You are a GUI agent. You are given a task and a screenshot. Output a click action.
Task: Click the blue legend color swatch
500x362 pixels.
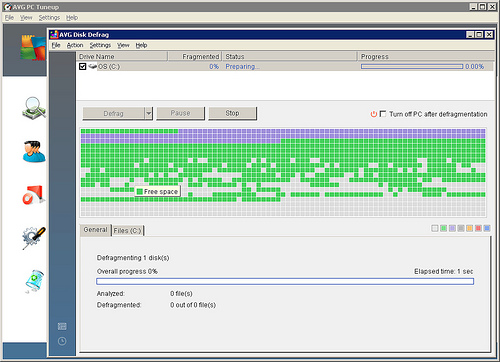click(x=487, y=228)
